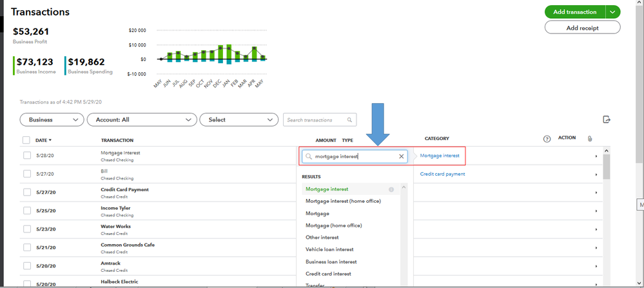Click the JAN bar in the chart
Viewport: 644px width, 288px height.
(229, 54)
